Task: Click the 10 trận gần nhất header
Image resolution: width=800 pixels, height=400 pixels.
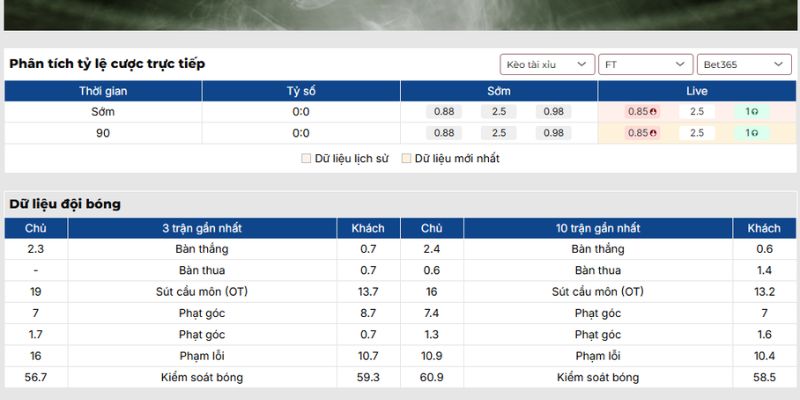Action: (x=598, y=228)
